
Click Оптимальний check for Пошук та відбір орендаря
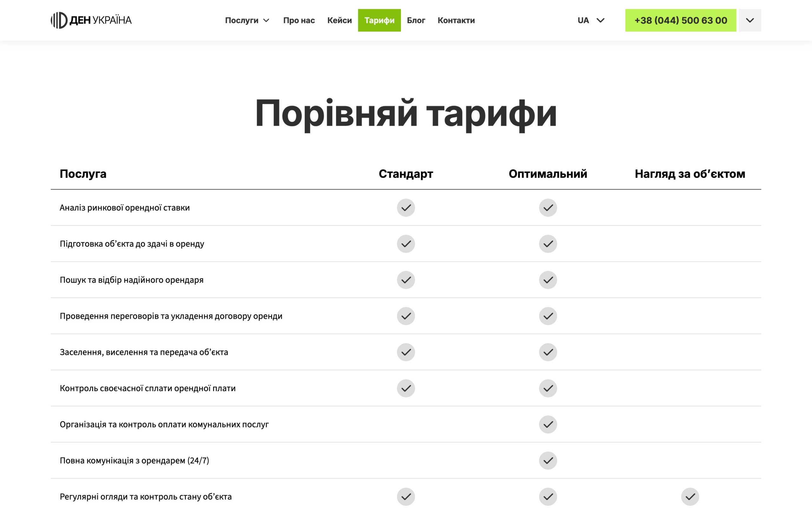pos(548,280)
